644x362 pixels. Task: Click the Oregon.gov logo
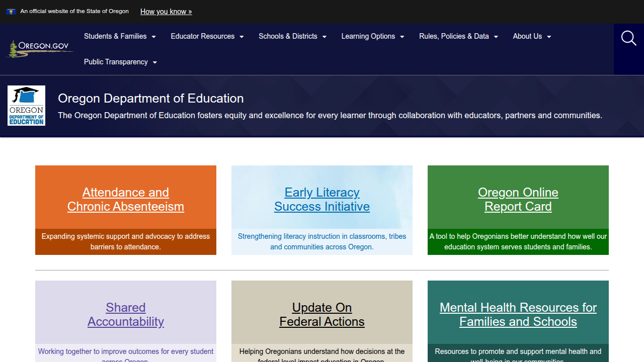(x=39, y=49)
